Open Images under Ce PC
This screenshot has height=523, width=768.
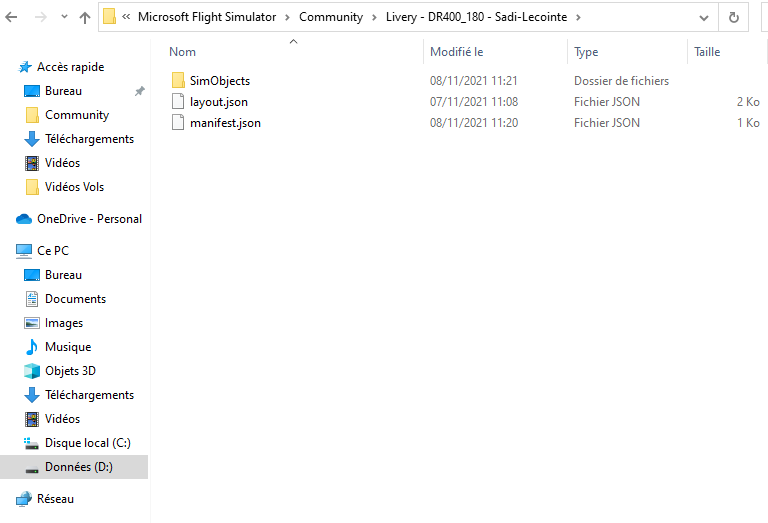coord(64,323)
